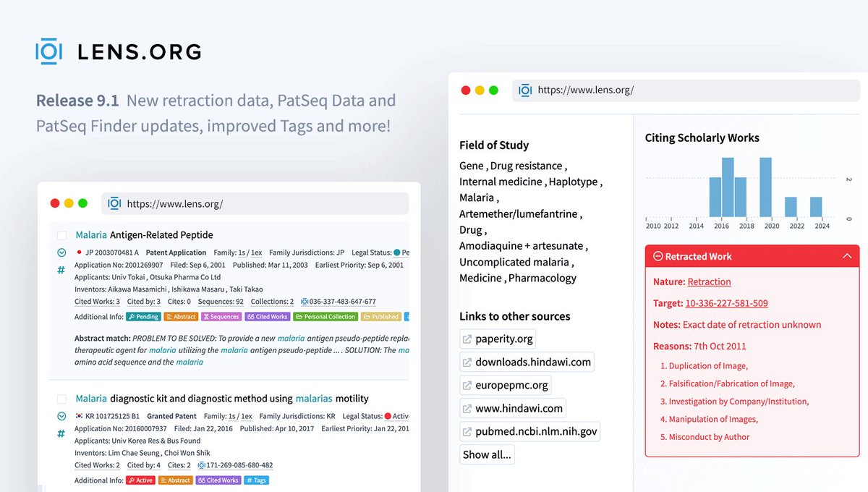Click Sequences: 92 count
868x492 pixels.
[220, 302]
